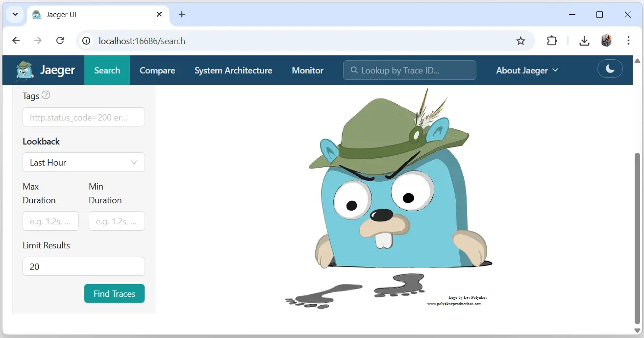Image resolution: width=644 pixels, height=338 pixels.
Task: Open the browser extensions puzzle icon
Action: point(552,41)
